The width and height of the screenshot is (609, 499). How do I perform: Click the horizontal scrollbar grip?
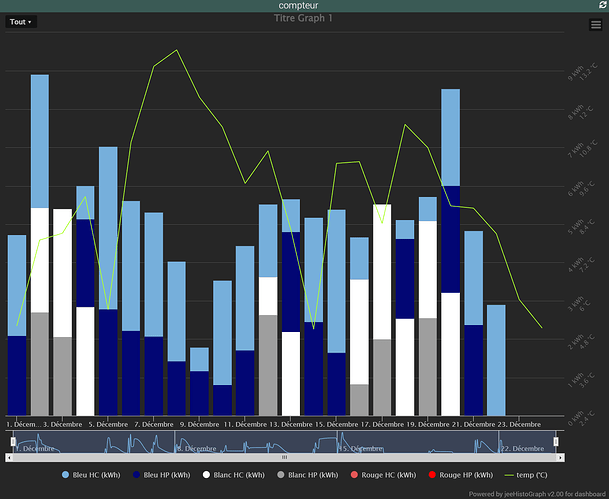[284, 458]
